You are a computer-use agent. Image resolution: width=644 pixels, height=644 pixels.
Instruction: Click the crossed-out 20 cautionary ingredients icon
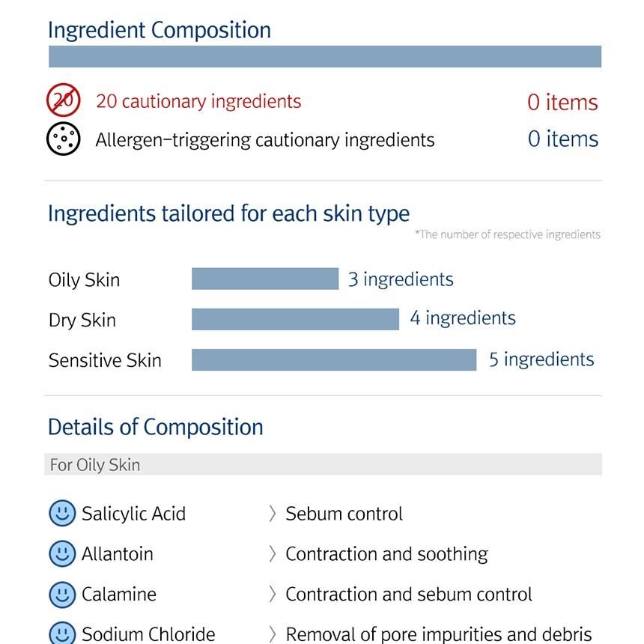[x=64, y=100]
